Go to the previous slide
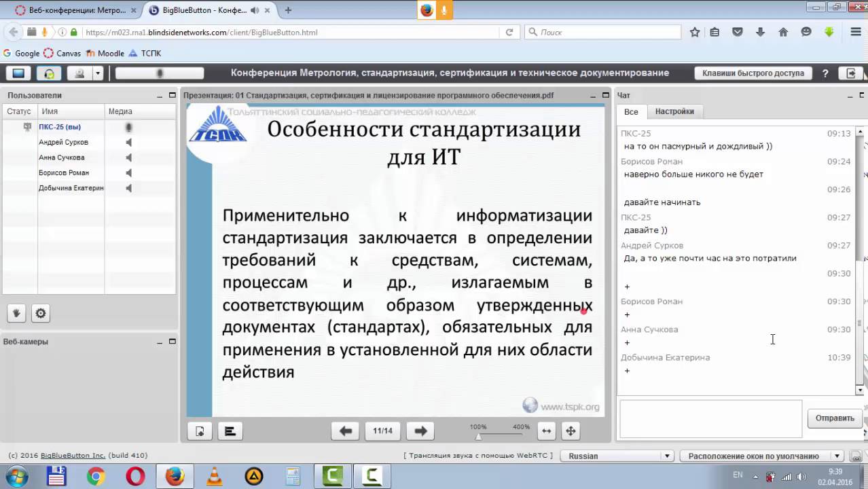868x489 pixels. [345, 431]
